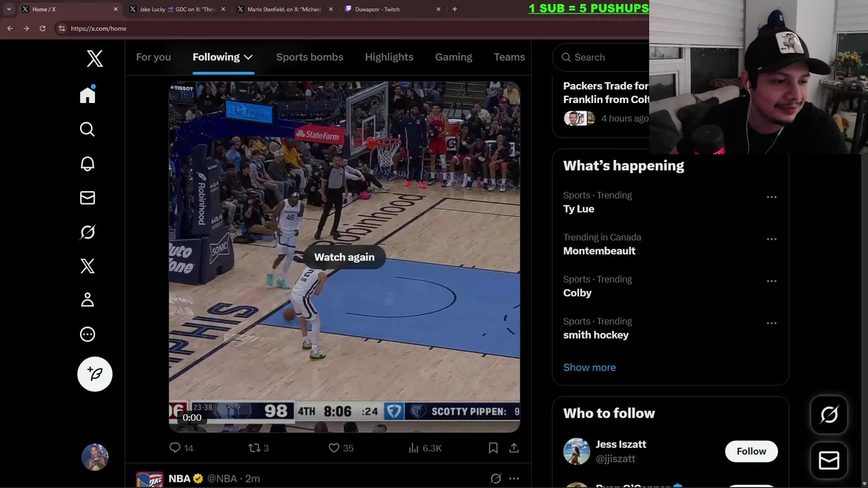
Task: Open More circle icon in sidebar
Action: (x=87, y=334)
